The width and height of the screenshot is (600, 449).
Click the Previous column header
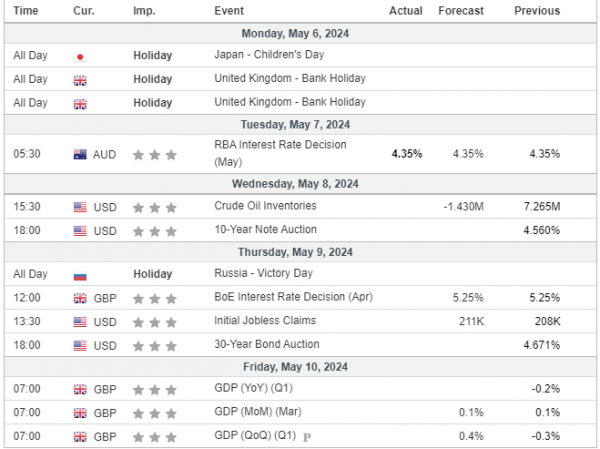click(537, 11)
